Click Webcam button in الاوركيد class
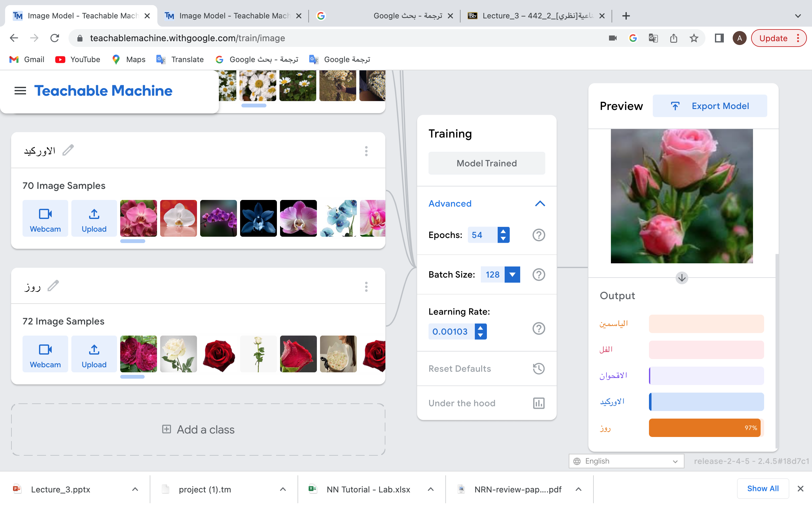 tap(45, 219)
